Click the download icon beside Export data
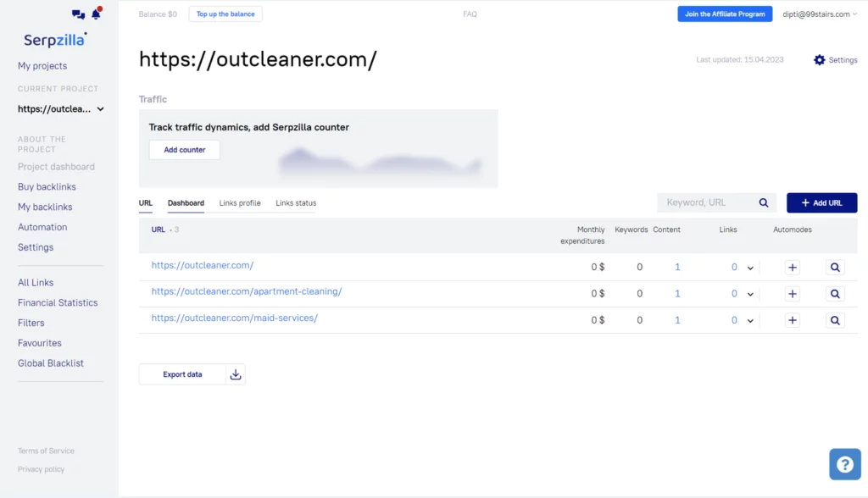 click(236, 374)
